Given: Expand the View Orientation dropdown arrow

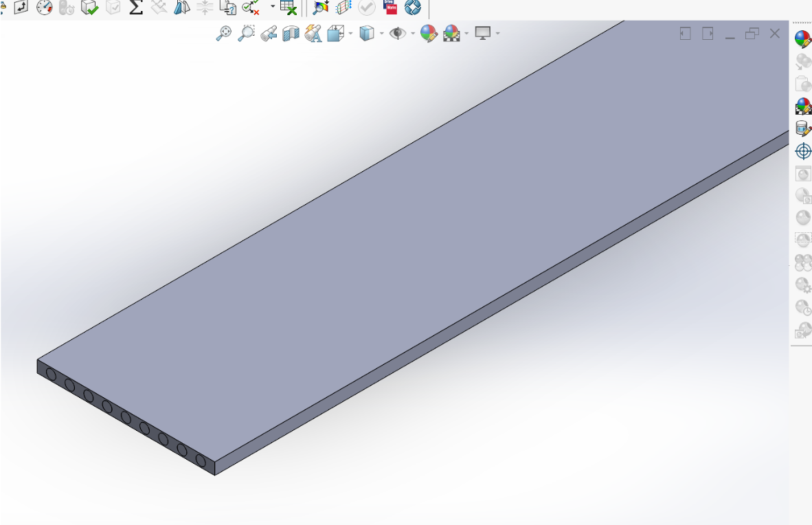Looking at the screenshot, I should [x=350, y=34].
